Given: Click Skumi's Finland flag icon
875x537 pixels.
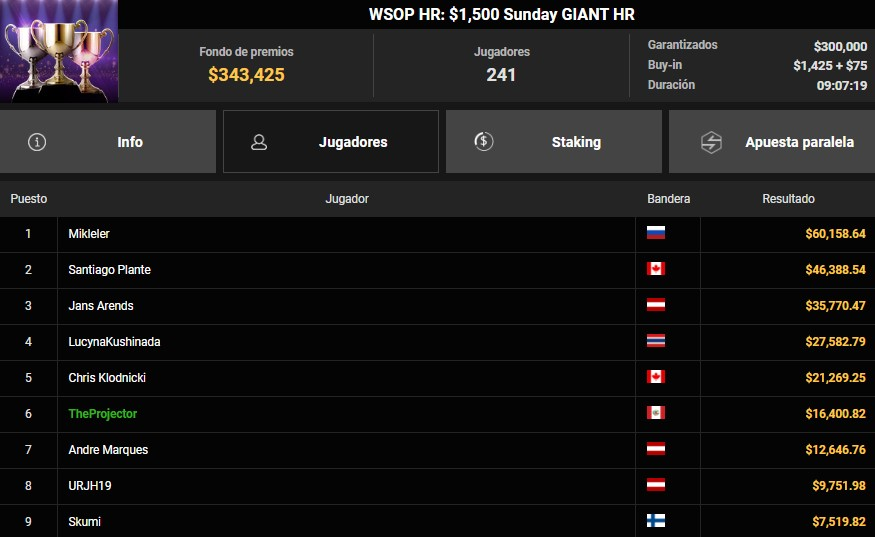Looking at the screenshot, I should (656, 521).
